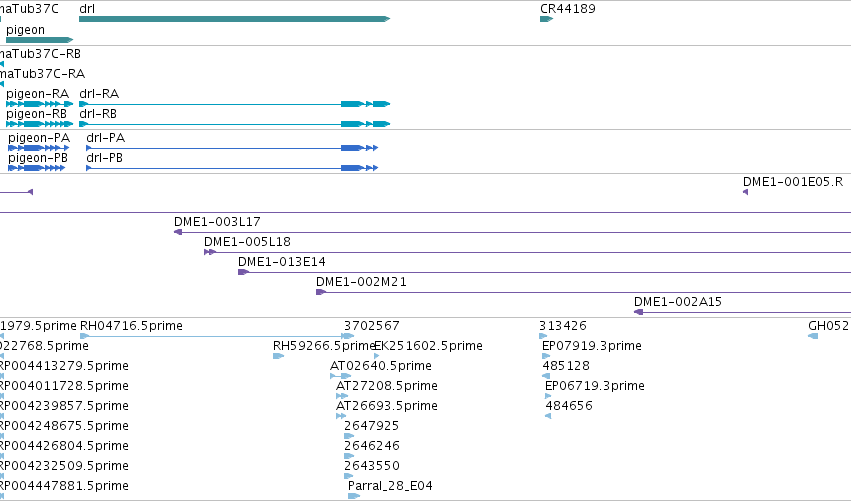Click the drl-RB transcript label
Screen dimensions: 851x501
click(x=98, y=114)
